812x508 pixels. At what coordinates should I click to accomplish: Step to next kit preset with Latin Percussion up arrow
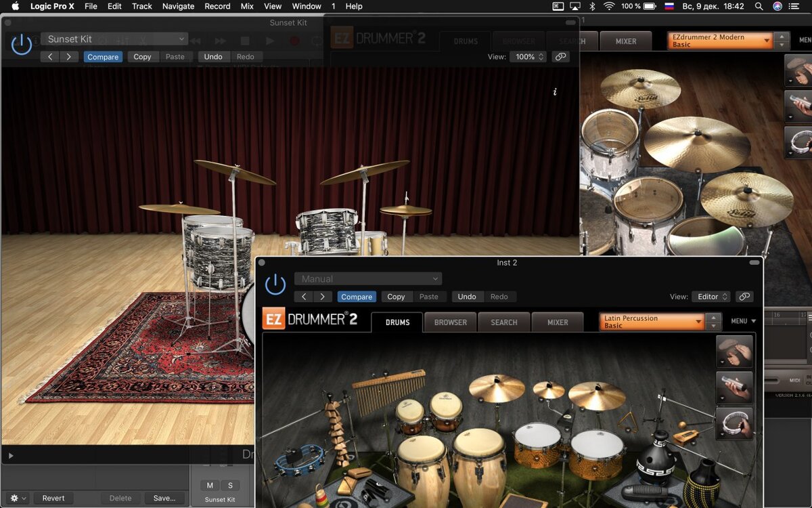[x=713, y=317]
